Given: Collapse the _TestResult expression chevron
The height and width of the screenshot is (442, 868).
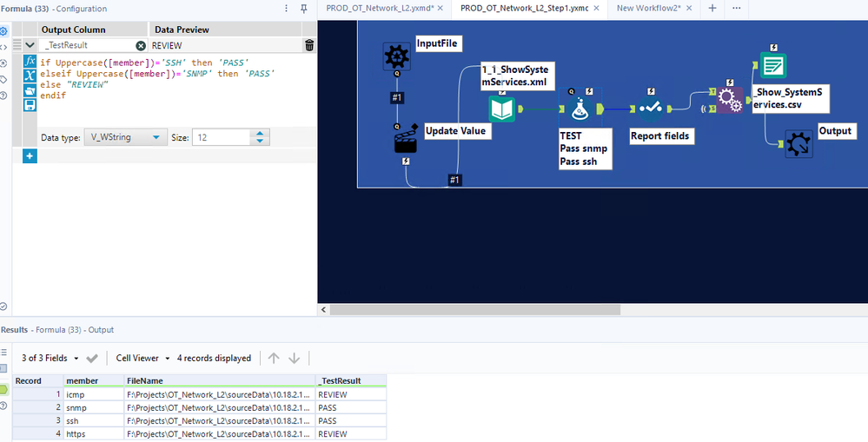Looking at the screenshot, I should point(30,45).
